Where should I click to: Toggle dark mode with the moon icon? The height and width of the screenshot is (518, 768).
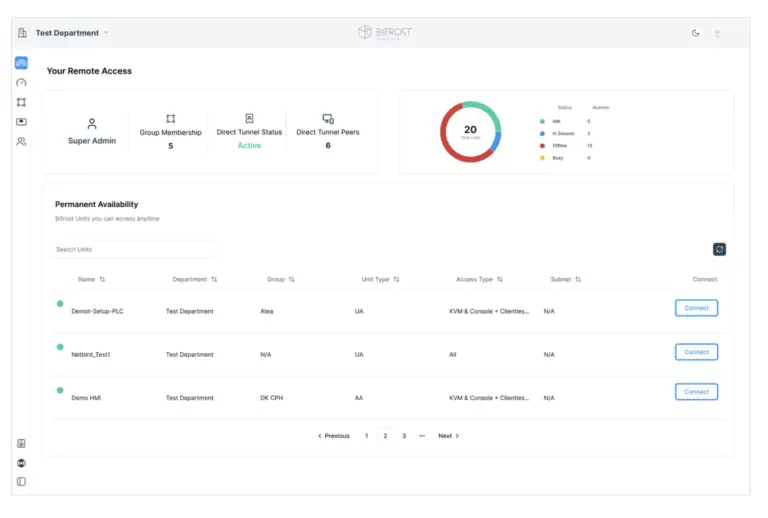point(696,33)
